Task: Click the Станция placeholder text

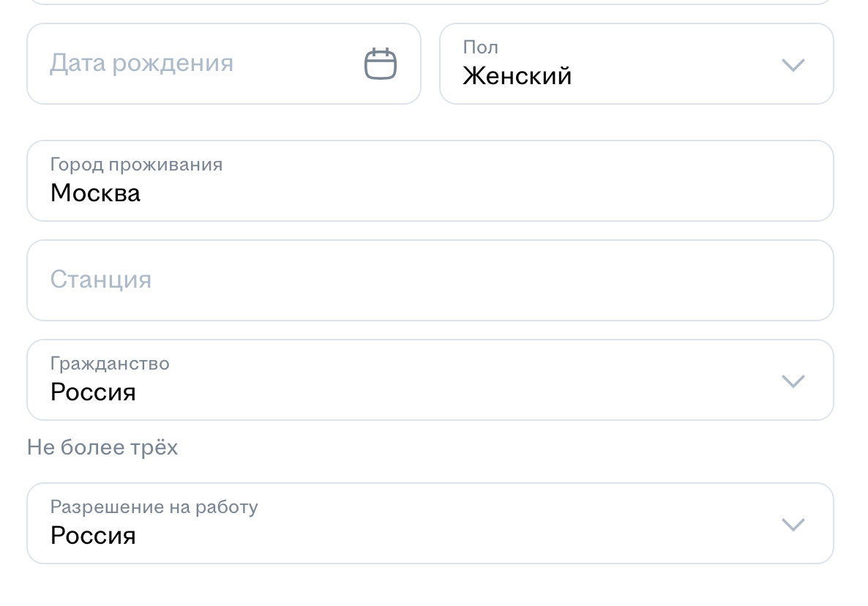Action: click(101, 280)
